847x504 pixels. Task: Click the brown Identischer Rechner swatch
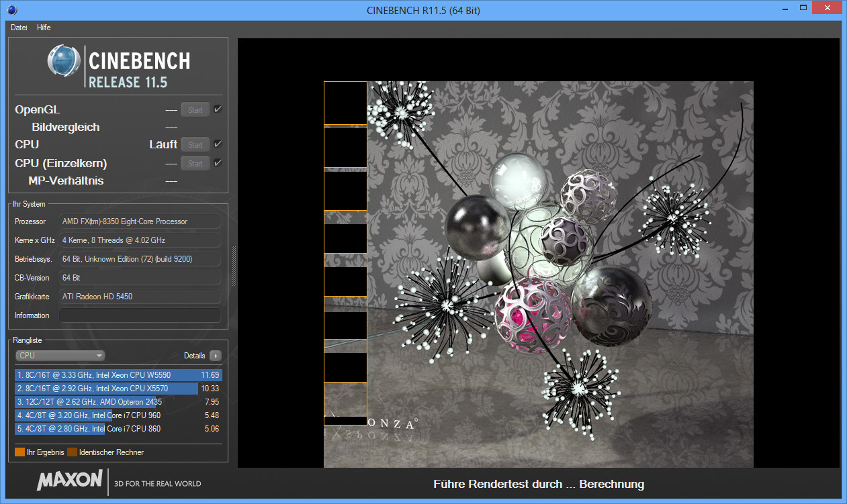(x=72, y=452)
